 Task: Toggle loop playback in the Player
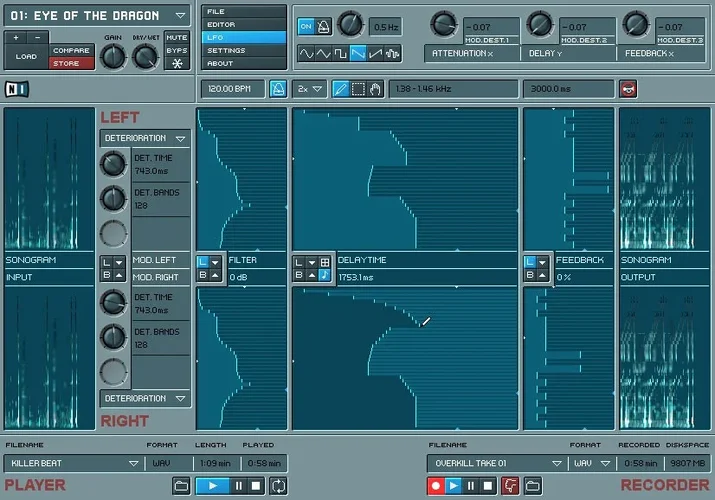(278, 486)
